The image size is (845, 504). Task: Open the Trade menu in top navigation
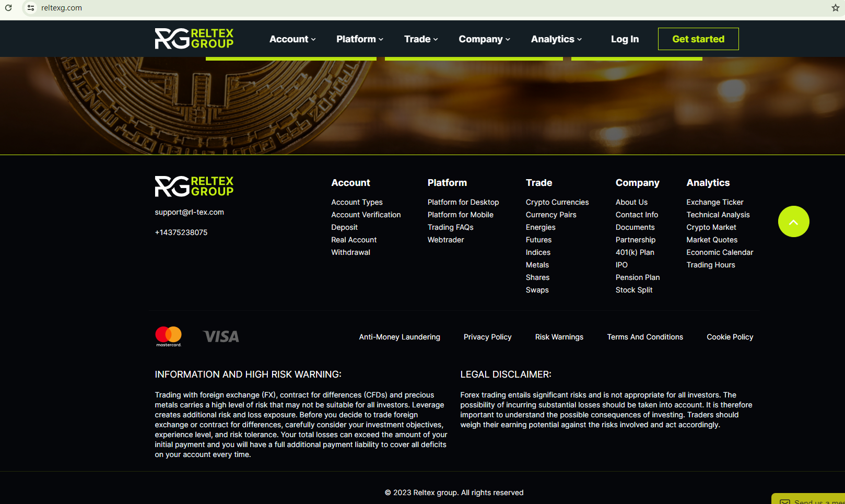tap(421, 39)
